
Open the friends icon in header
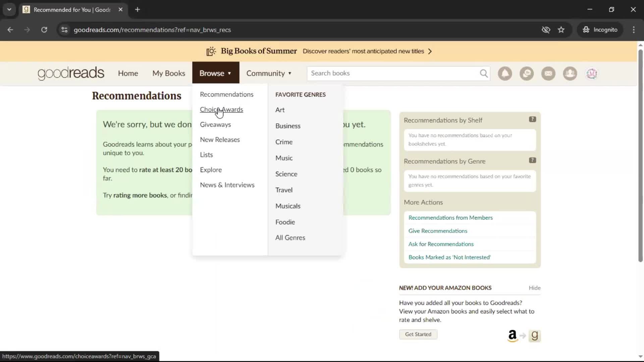point(570,73)
